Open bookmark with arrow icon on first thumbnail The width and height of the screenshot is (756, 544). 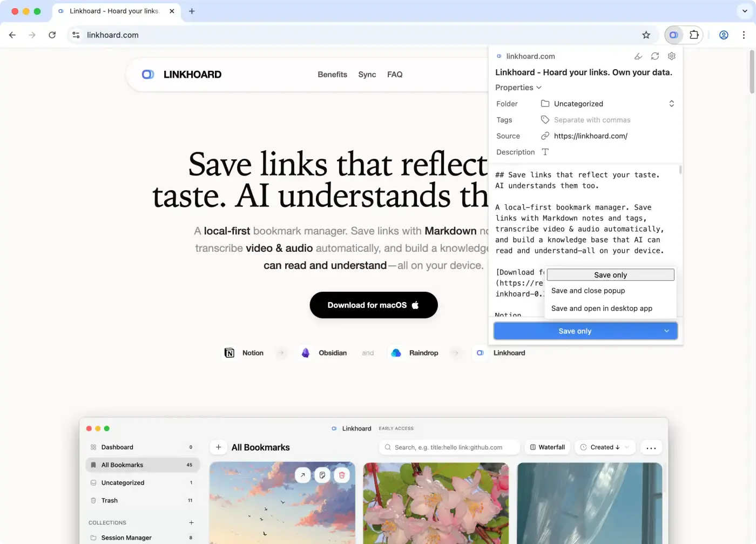click(303, 475)
